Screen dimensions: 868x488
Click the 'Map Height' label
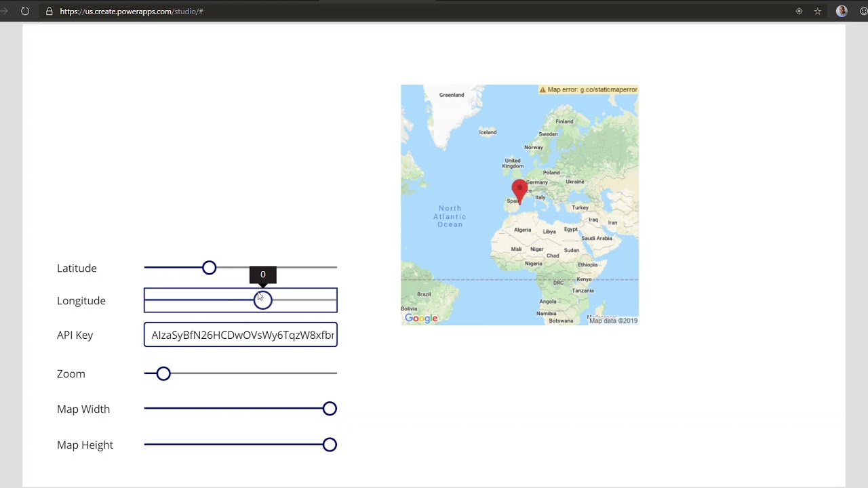point(85,445)
